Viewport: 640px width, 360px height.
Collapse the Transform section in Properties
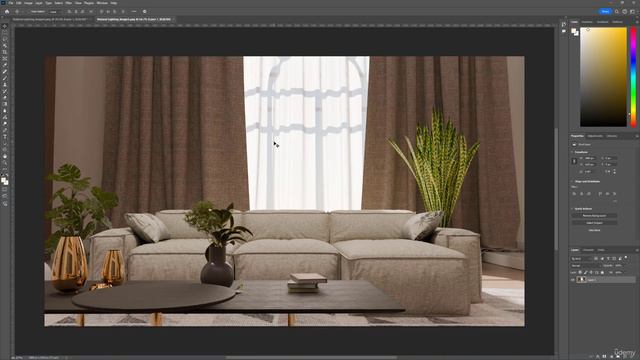tap(572, 152)
